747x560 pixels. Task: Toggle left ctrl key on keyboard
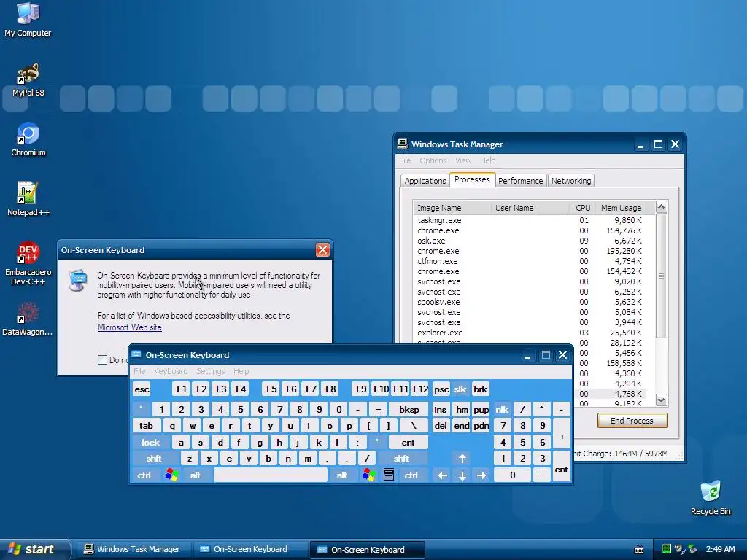pos(144,475)
